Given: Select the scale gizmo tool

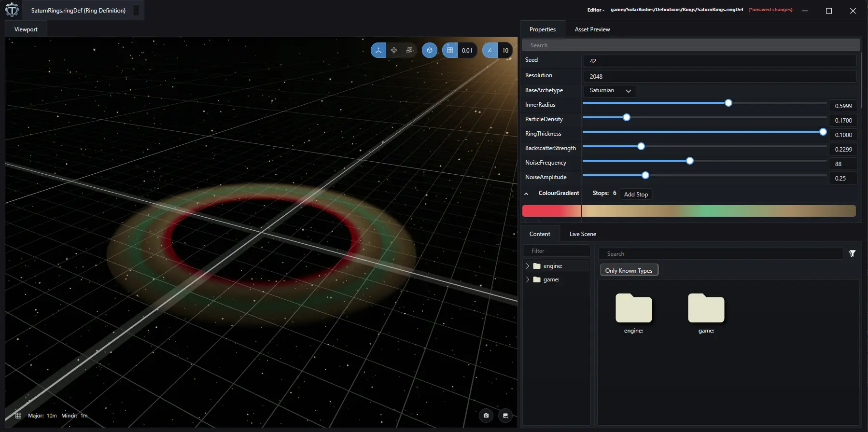Looking at the screenshot, I should [x=410, y=50].
